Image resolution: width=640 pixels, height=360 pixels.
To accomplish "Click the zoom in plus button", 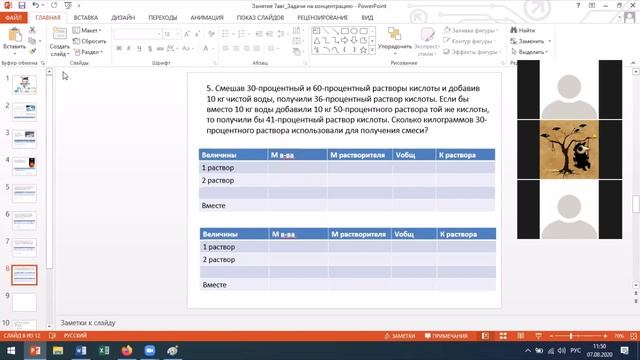I will coord(605,336).
